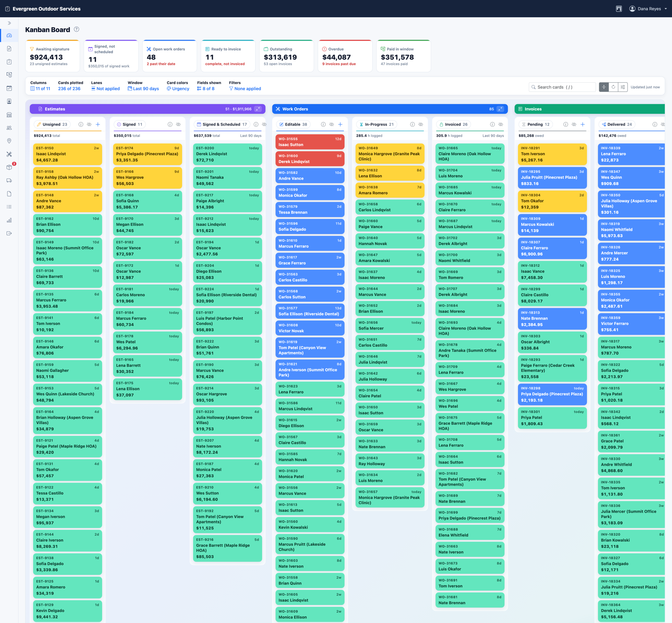The image size is (672, 623).
Task: Click the Awaiting signature summary card
Action: [x=52, y=56]
